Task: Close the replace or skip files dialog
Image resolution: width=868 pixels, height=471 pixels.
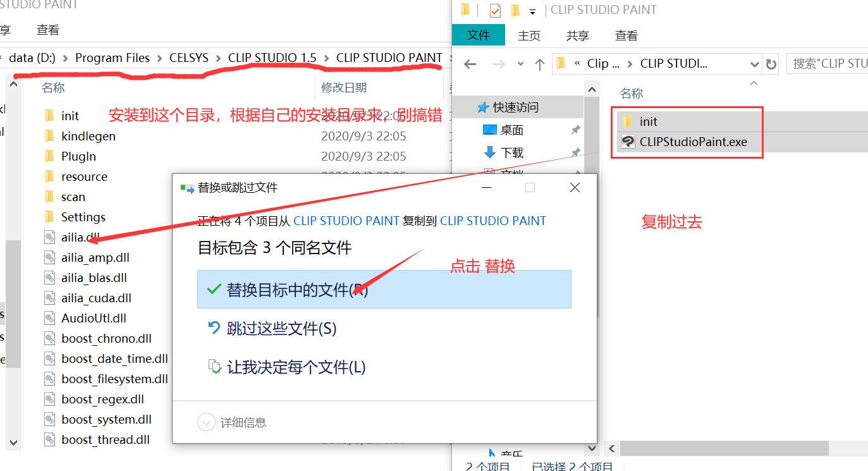Action: tap(574, 188)
